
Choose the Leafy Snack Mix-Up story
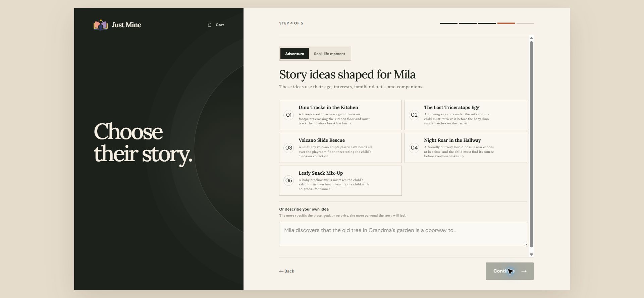340,181
